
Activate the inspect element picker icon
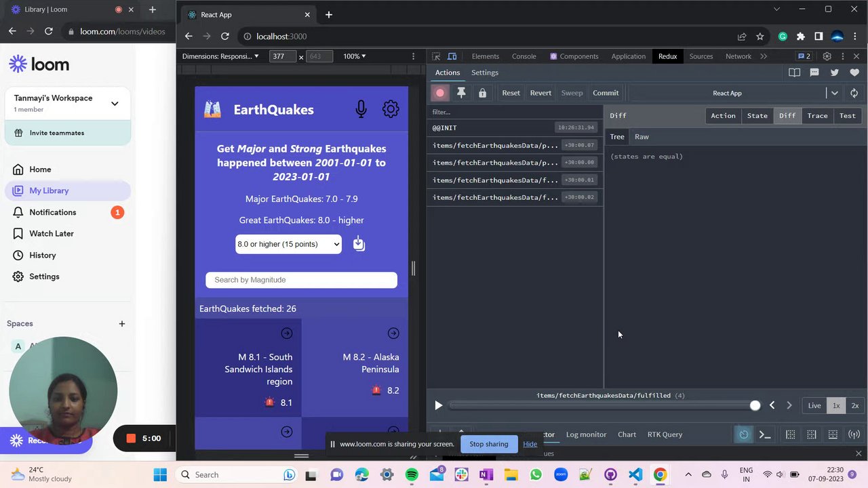(436, 56)
